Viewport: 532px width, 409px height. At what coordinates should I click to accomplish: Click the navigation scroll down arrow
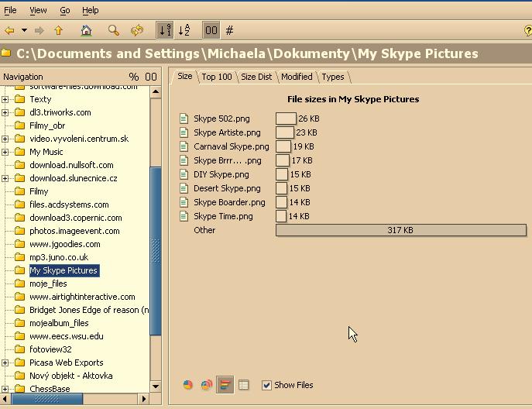point(156,387)
